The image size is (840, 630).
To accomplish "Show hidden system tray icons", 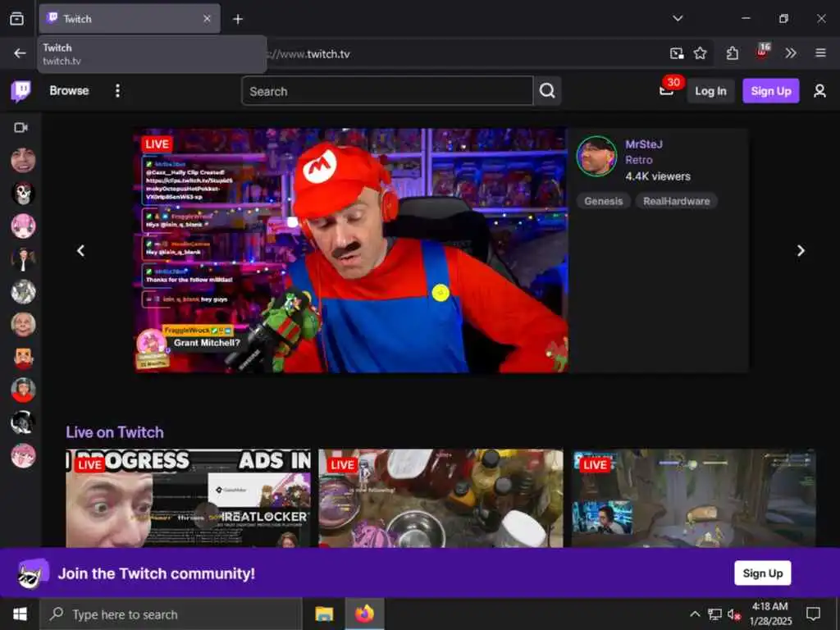I will coord(695,614).
